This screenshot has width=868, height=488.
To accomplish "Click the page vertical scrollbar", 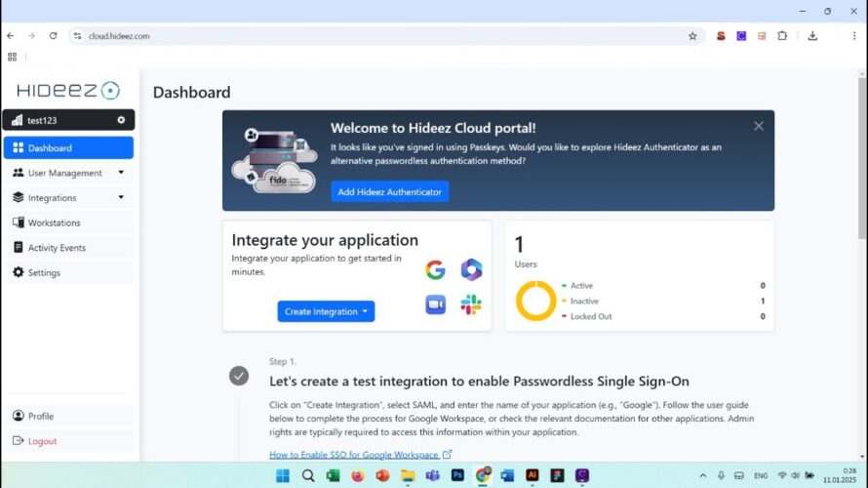I will point(862,158).
